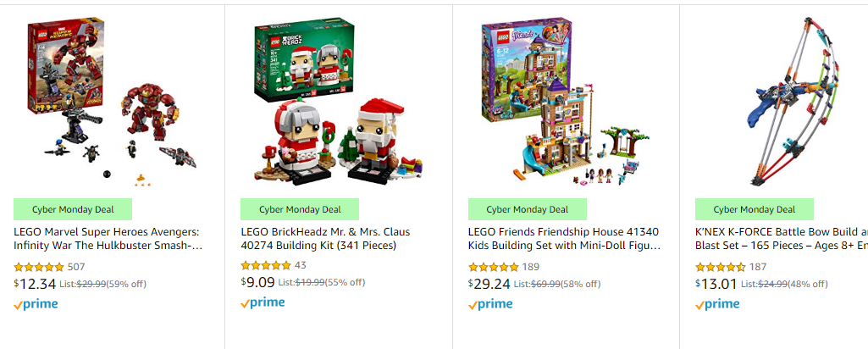Viewport: 868px width, 349px height.
Task: Open the 189 reviews count link
Action: (x=530, y=267)
